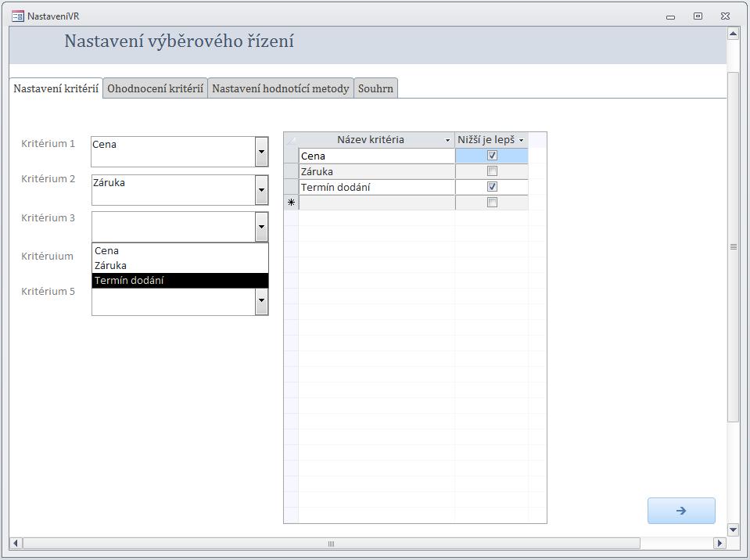
Task: Click the datasheet select-all corner cell
Action: [x=291, y=140]
